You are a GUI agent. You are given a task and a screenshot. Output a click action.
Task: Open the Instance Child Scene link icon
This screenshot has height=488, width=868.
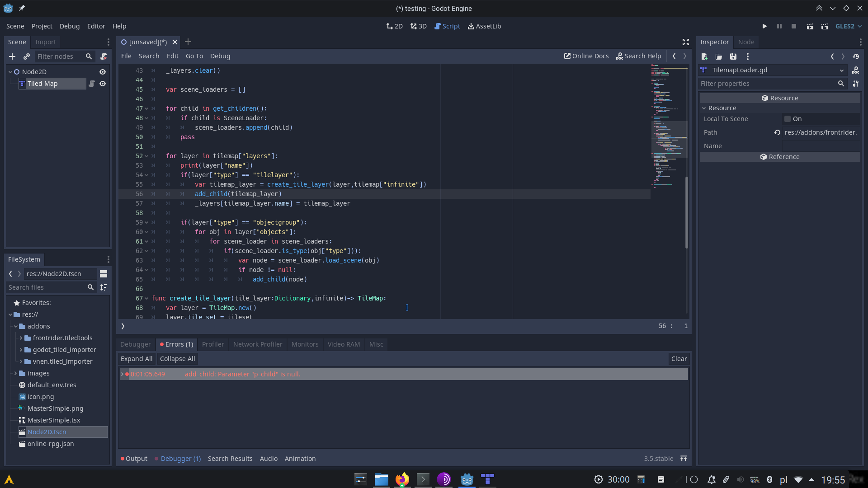(x=26, y=56)
